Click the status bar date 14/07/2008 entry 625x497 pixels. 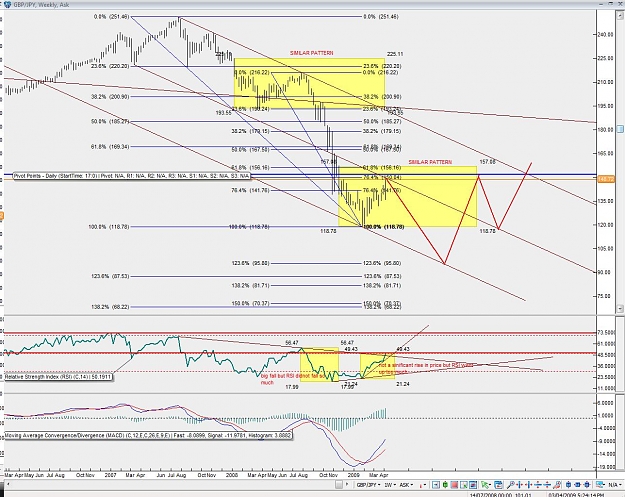pos(500,495)
